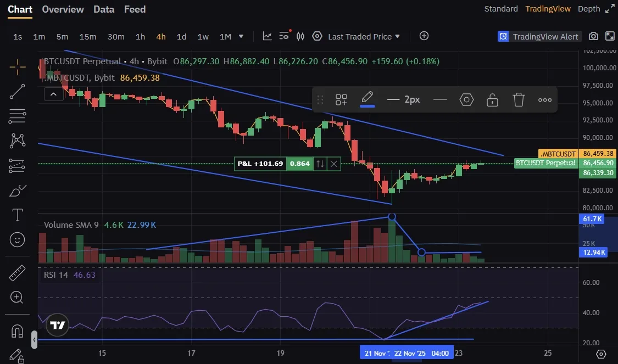
Task: Enter fullscreen chart with expand square icon
Action: point(610,36)
